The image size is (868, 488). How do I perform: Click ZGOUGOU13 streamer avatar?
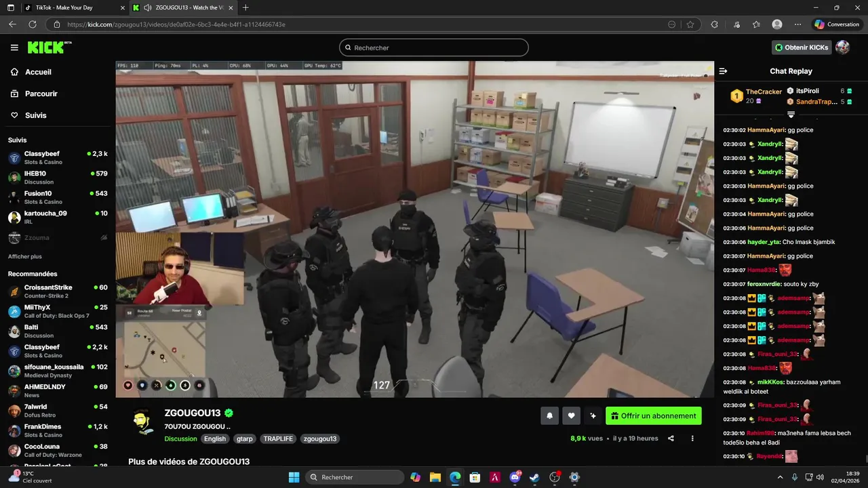pos(142,422)
